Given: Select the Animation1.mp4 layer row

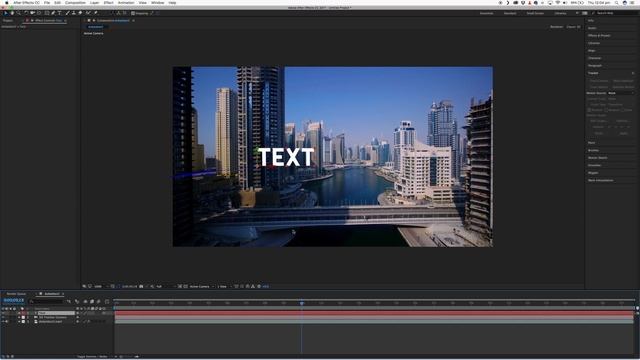Looking at the screenshot, I should click(x=51, y=322).
